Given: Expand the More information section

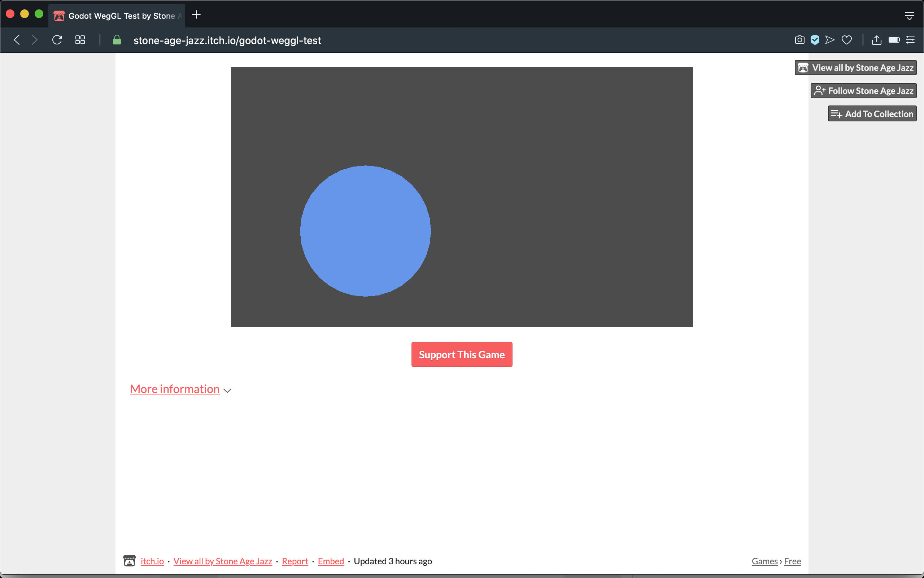Looking at the screenshot, I should [x=175, y=389].
